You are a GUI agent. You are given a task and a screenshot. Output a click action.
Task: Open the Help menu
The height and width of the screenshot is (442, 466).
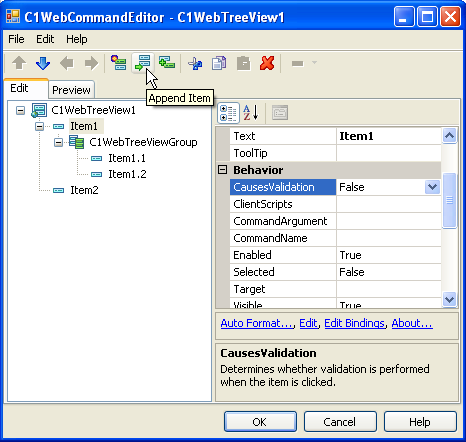[77, 39]
